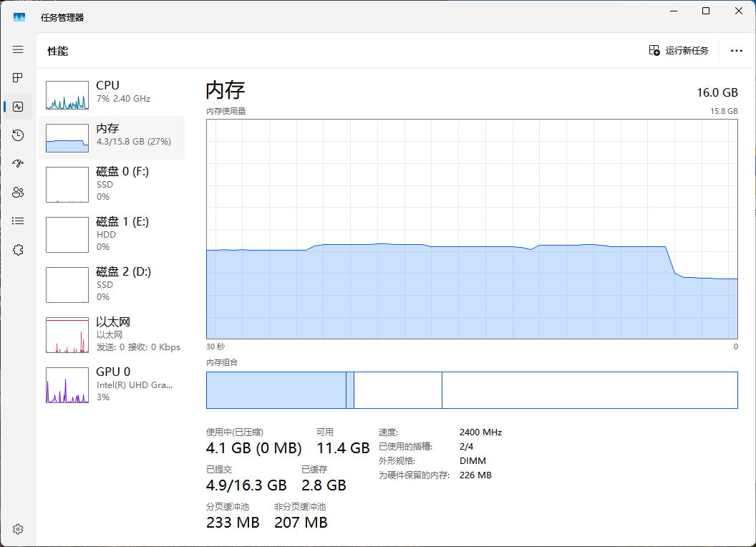
Task: Show 磁盘 1 (E:) HDD performance
Action: (x=111, y=234)
